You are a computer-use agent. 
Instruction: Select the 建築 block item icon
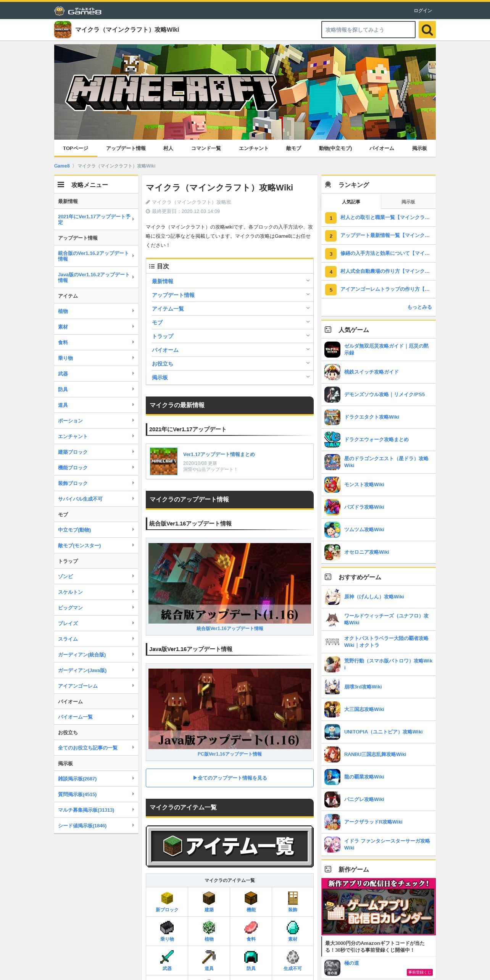pyautogui.click(x=209, y=898)
